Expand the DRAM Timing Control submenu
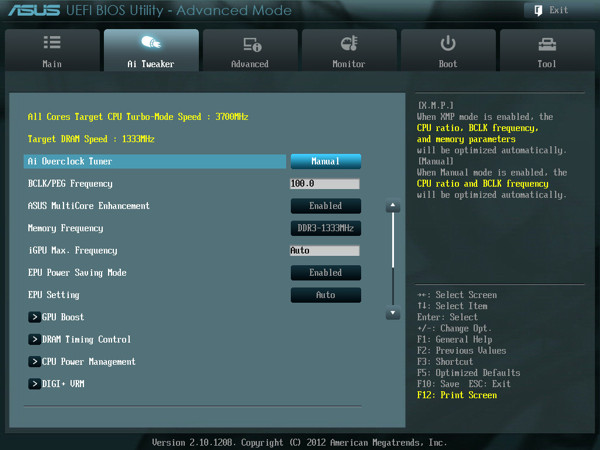 pos(80,339)
